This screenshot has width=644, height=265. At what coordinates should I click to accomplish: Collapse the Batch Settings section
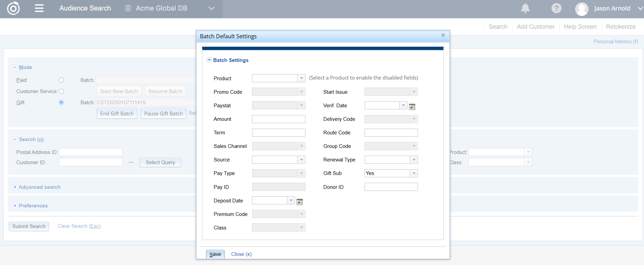click(x=209, y=60)
